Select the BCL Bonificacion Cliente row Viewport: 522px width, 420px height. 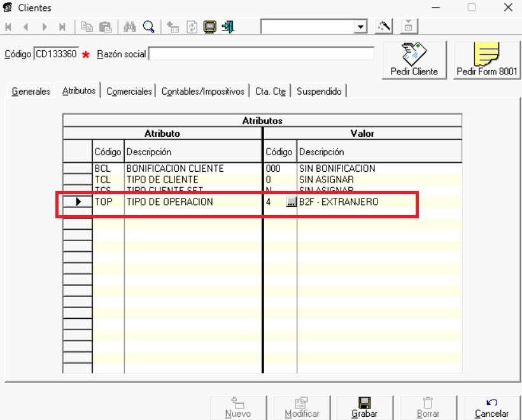click(x=175, y=169)
